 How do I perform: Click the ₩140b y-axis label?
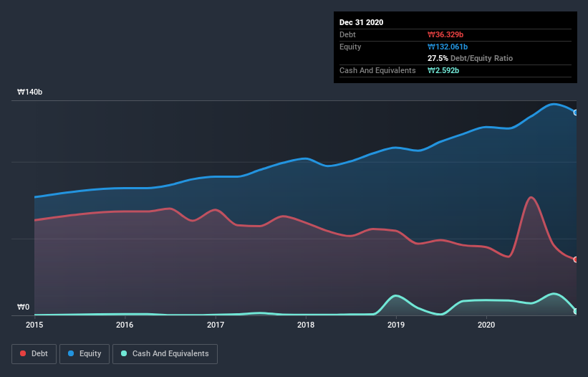29,92
